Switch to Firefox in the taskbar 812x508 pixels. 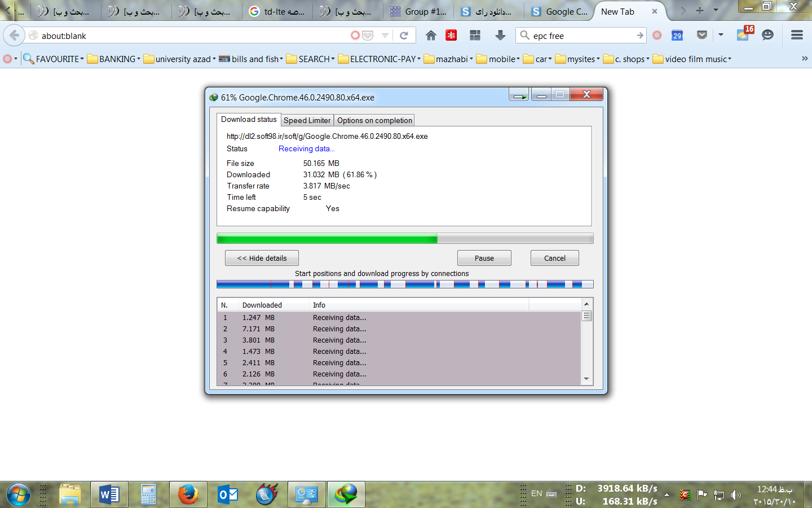(188, 495)
